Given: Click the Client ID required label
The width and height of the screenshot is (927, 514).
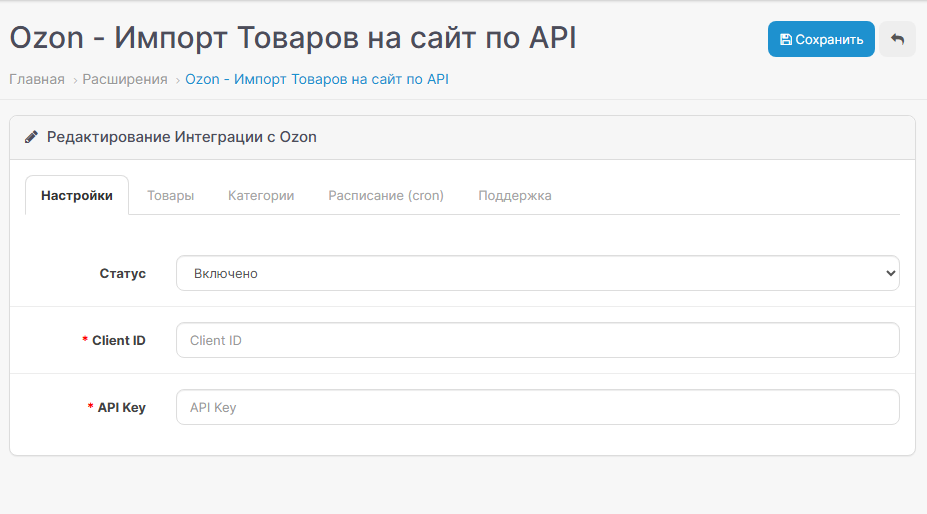Looking at the screenshot, I should pos(118,340).
